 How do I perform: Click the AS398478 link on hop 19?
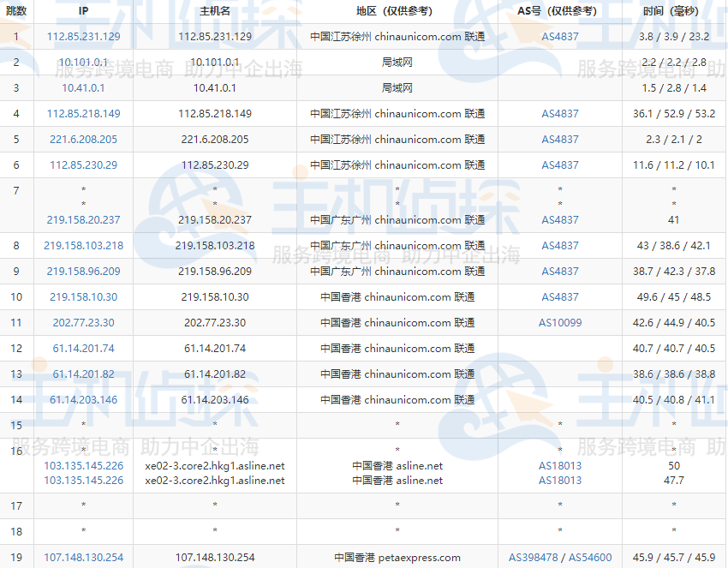pos(530,557)
